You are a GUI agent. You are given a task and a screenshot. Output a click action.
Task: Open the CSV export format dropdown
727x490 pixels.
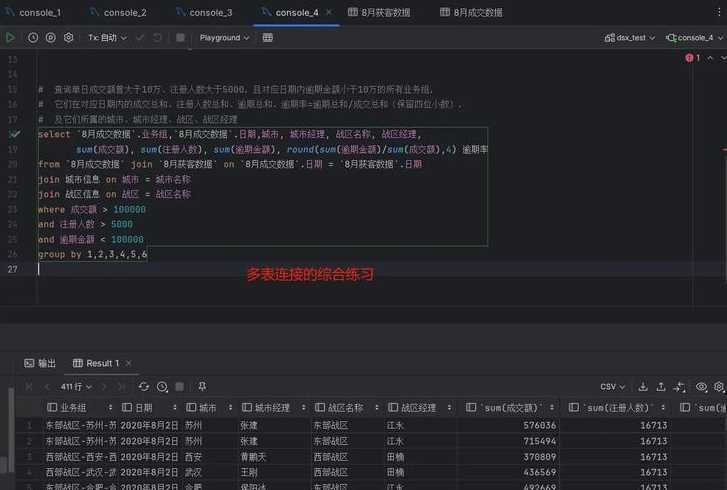click(612, 386)
